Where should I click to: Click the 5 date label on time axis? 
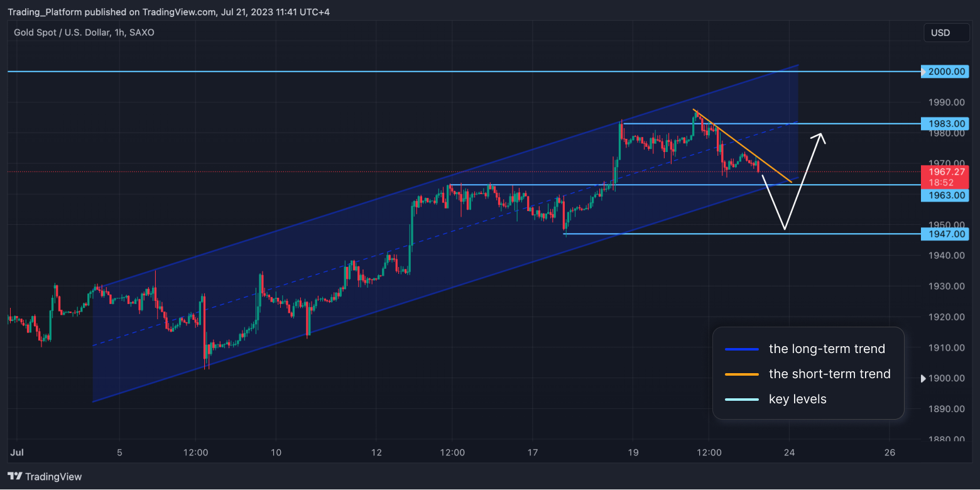[x=119, y=452]
